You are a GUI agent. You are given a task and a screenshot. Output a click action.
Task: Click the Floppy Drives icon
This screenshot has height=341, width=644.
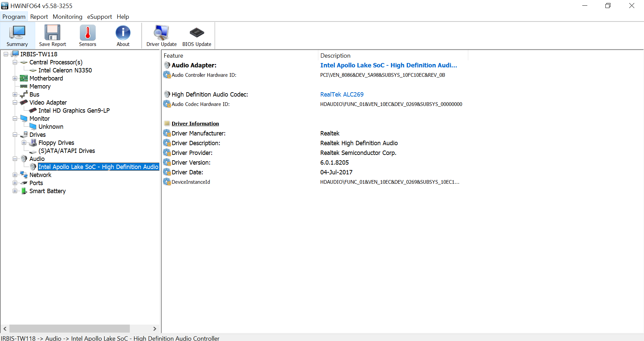33,143
